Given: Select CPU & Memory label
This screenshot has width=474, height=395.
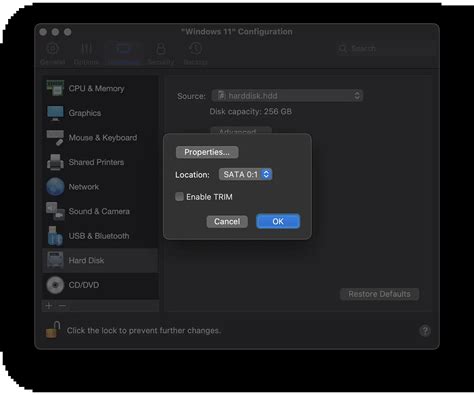Looking at the screenshot, I should click(96, 88).
